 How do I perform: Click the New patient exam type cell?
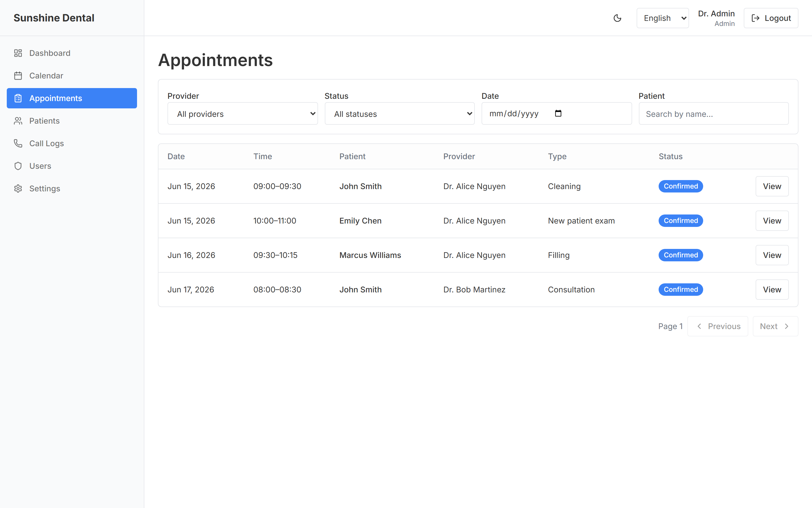click(581, 221)
